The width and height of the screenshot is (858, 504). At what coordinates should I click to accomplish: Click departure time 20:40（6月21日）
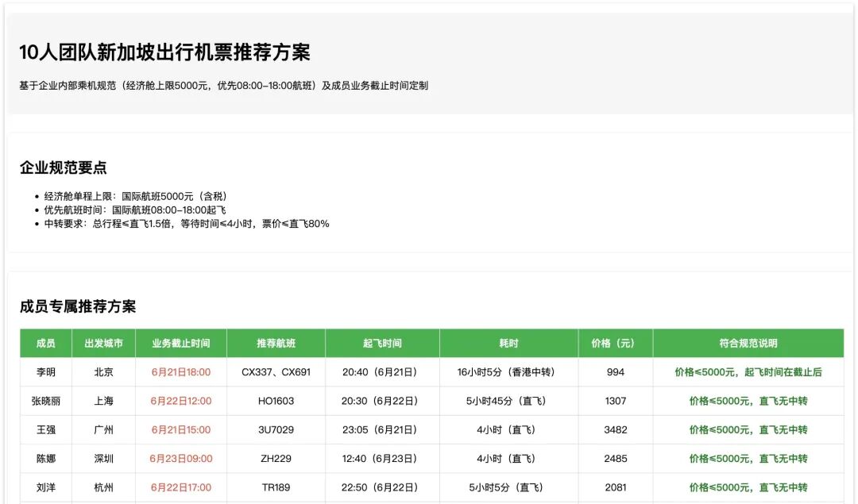click(382, 372)
